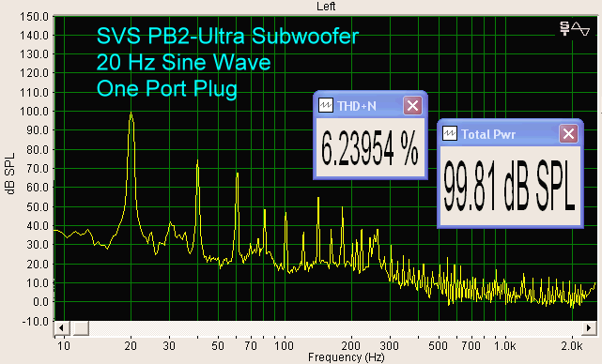Screen dimensions: 602x364
Task: Click the S waveform icon in the graph corner
Action: [x=575, y=29]
